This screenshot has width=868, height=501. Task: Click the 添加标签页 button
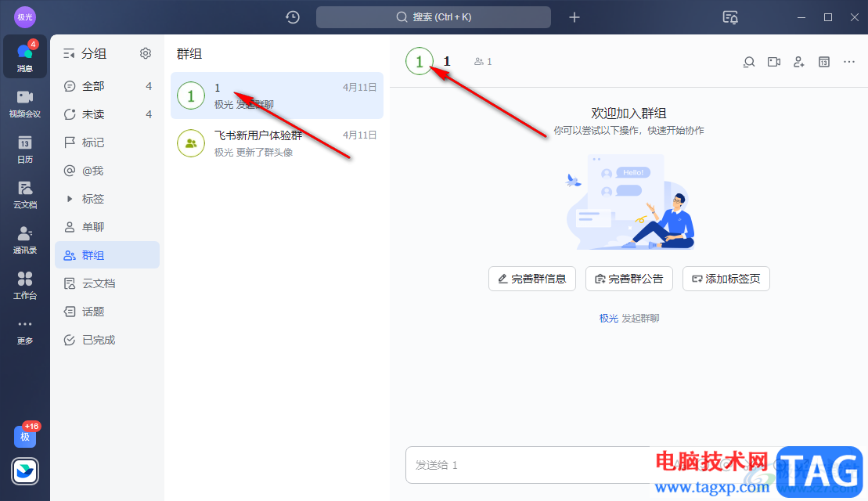click(x=726, y=279)
